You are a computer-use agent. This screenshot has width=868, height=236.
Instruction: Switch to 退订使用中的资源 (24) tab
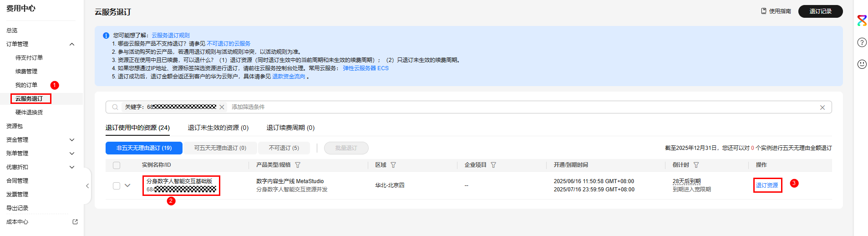coord(137,128)
